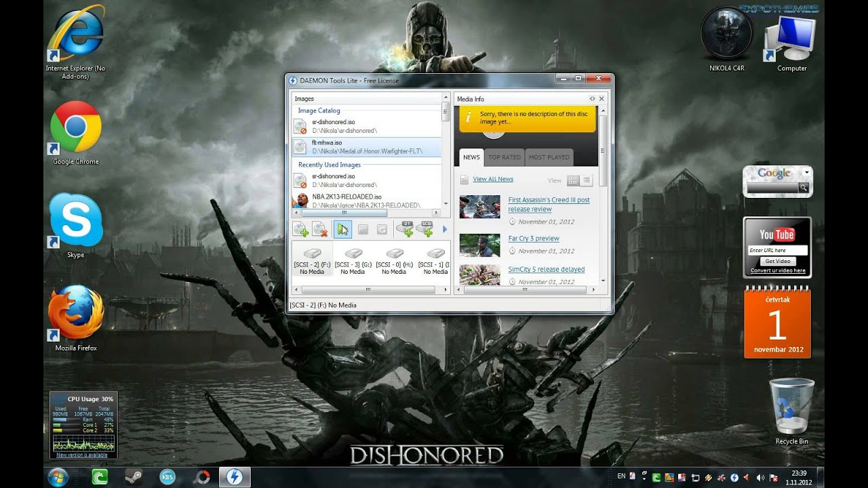Open the Computer desktop icon

point(791,43)
